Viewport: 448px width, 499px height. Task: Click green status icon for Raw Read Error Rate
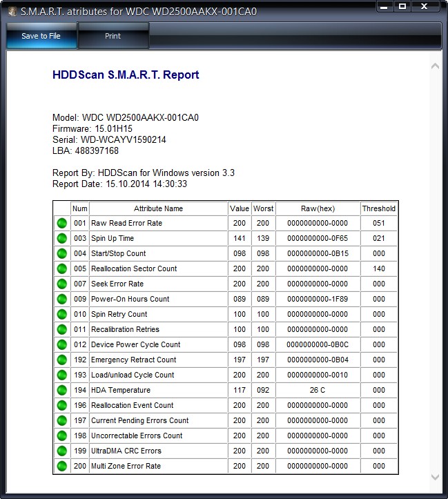[62, 223]
